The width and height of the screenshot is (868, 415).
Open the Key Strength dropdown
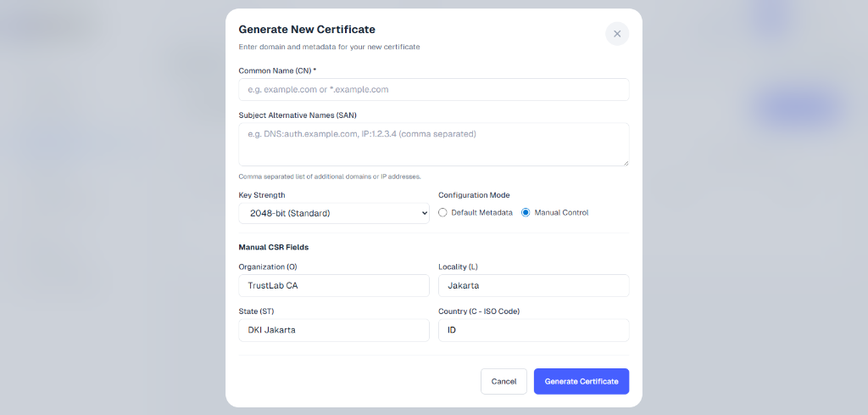click(334, 213)
